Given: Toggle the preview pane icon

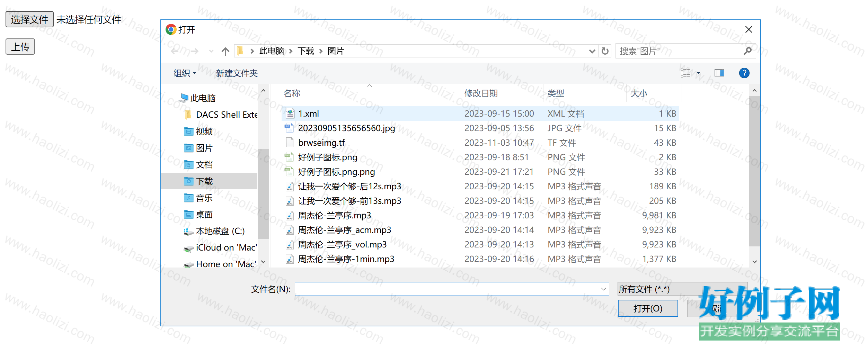Looking at the screenshot, I should pyautogui.click(x=719, y=73).
